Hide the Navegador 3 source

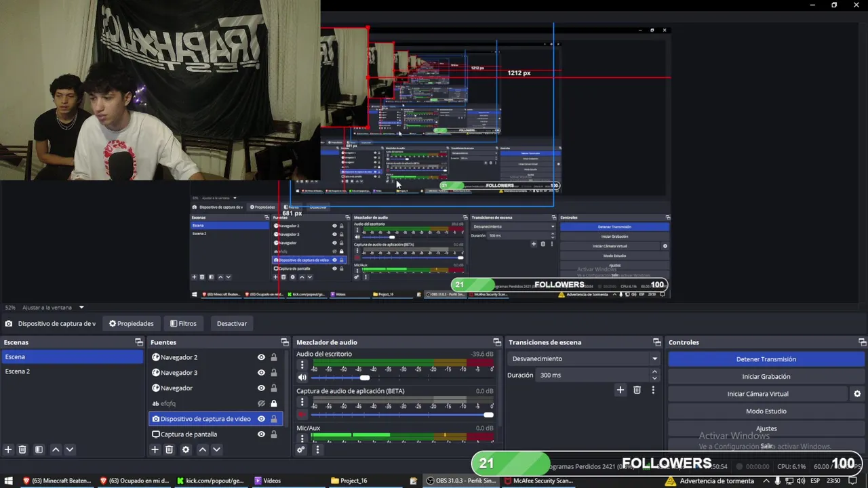(x=261, y=373)
